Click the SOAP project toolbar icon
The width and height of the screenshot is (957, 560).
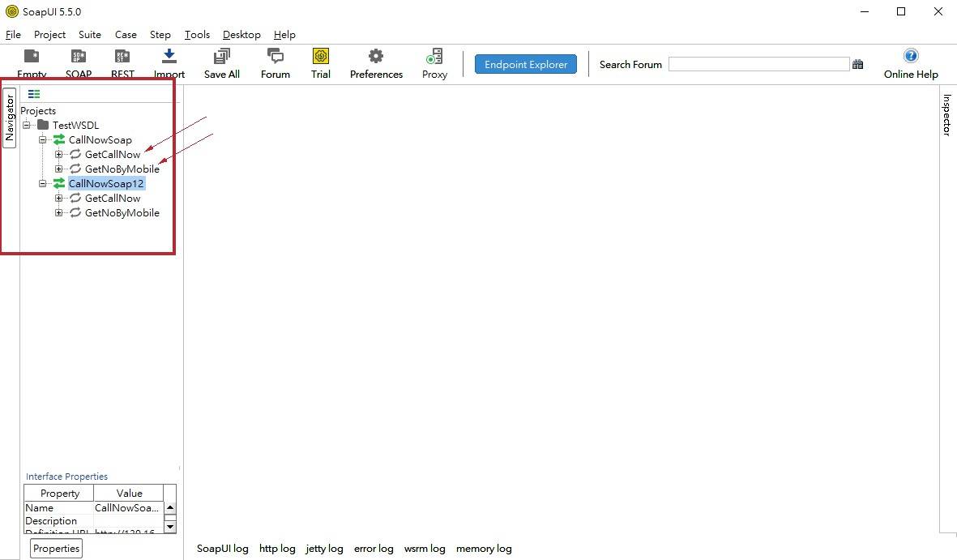point(78,57)
